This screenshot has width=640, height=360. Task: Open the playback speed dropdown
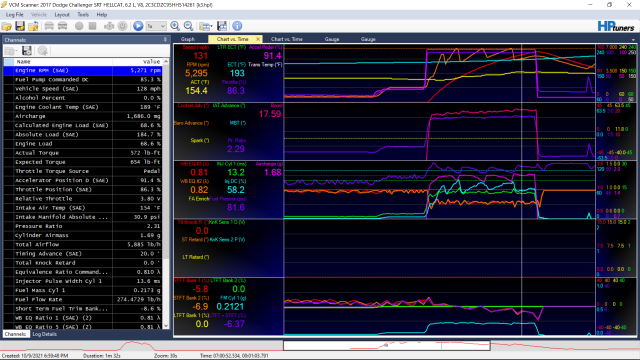click(156, 26)
